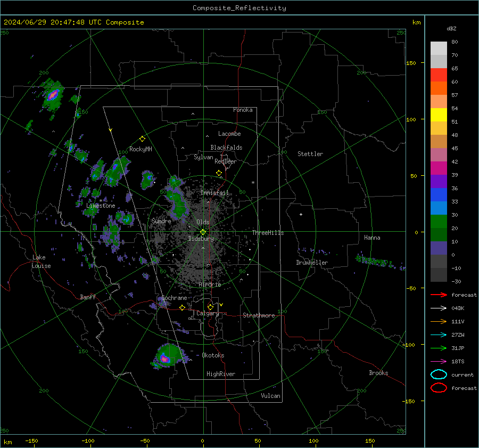The height and width of the screenshot is (448, 479).
Task: Select the white 04DK arrow legend icon
Action: 439,308
